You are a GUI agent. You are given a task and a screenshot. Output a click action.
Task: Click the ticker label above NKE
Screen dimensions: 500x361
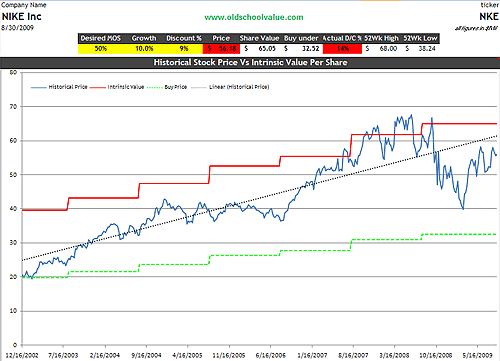489,5
